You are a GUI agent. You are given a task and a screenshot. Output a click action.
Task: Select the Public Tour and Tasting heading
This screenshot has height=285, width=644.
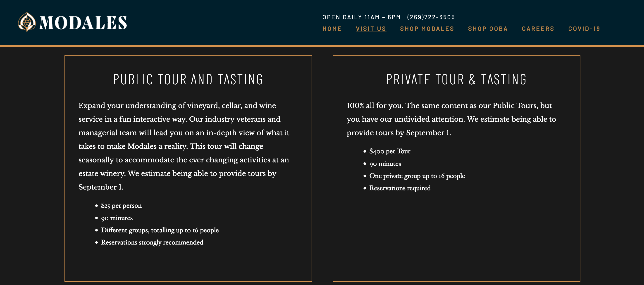coord(188,79)
